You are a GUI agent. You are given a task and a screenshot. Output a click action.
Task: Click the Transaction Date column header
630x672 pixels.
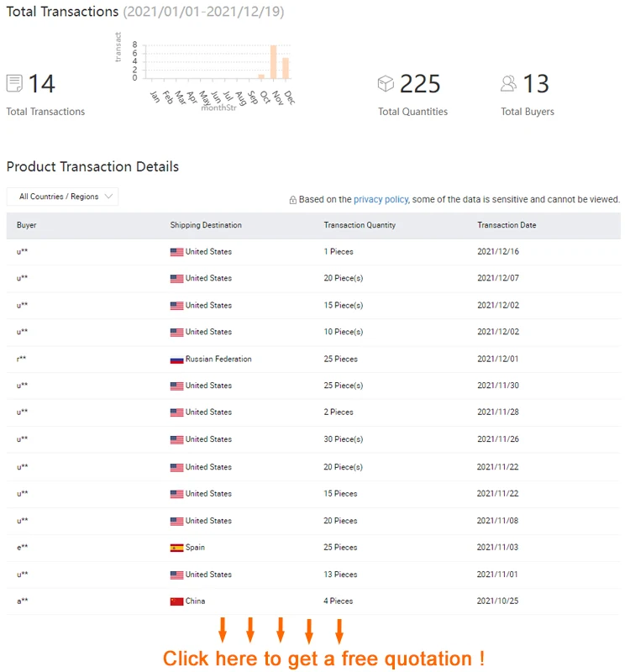(507, 225)
